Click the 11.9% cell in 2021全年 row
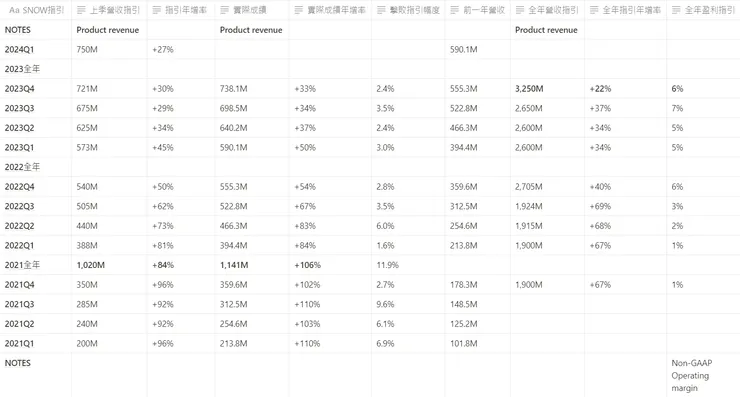The width and height of the screenshot is (740, 397). 387,265
